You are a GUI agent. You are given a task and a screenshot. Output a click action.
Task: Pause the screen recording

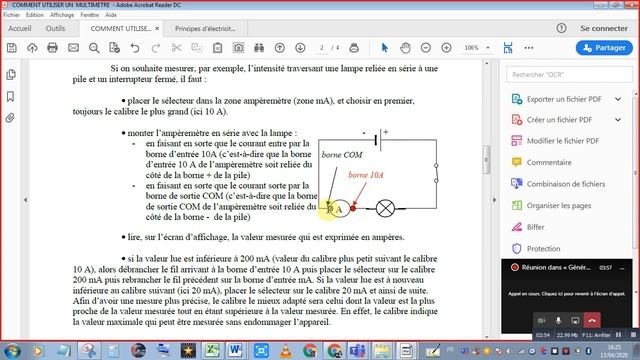[618, 335]
